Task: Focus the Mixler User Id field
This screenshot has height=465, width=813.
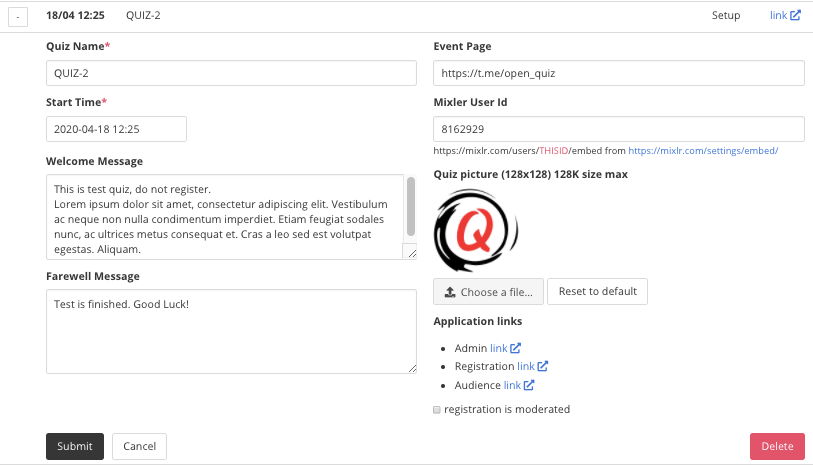Action: [619, 129]
